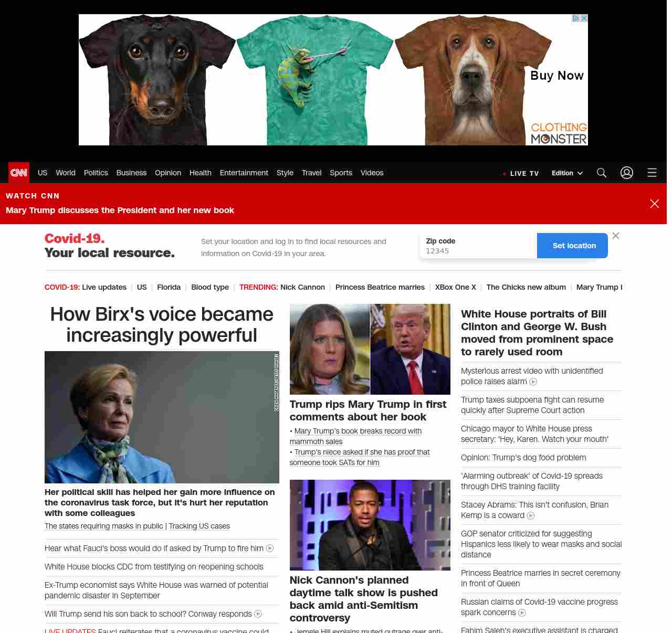Click the user account profile icon

(627, 173)
